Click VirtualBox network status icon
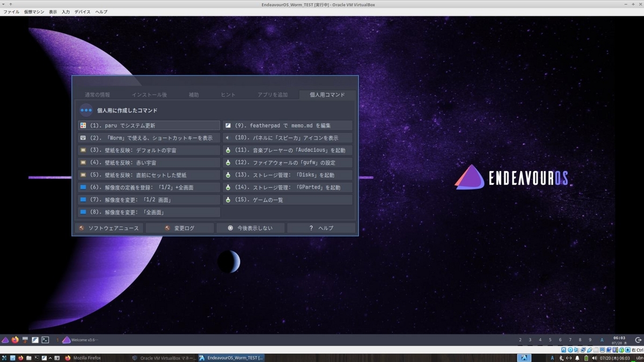This screenshot has height=362, width=644. [583, 350]
